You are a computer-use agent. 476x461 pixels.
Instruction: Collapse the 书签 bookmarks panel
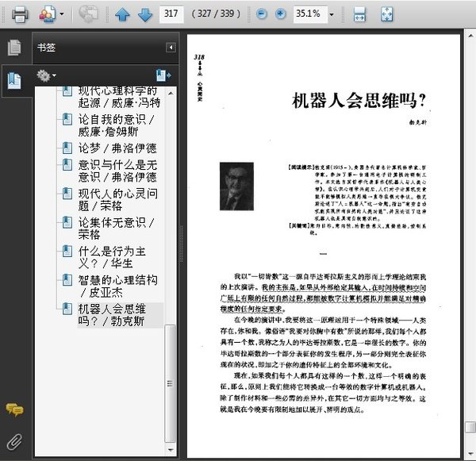pyautogui.click(x=170, y=48)
